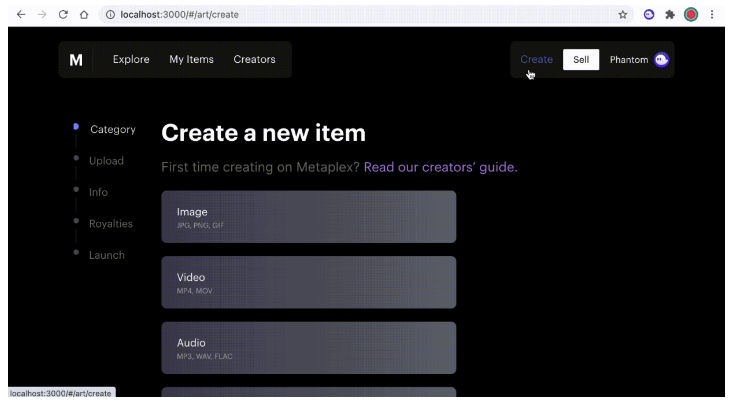Open the Phantom browser extension icon
This screenshot has height=407, width=739.
(x=649, y=15)
